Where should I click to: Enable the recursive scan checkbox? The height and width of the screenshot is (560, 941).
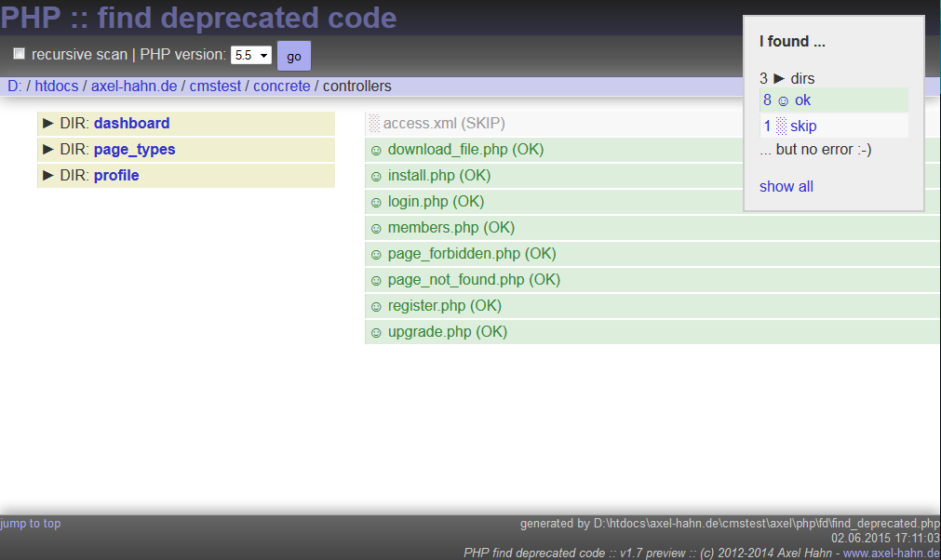(x=20, y=54)
